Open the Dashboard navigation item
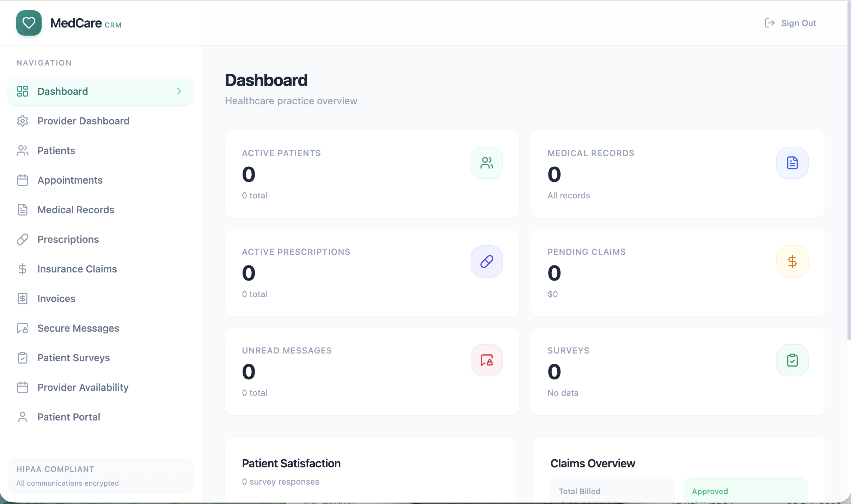The width and height of the screenshot is (851, 504). 100,91
